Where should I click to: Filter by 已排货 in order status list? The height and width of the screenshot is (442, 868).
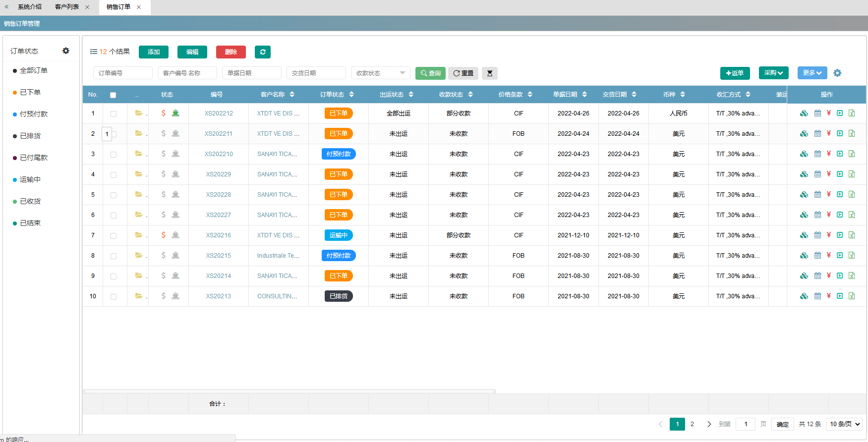coord(30,136)
